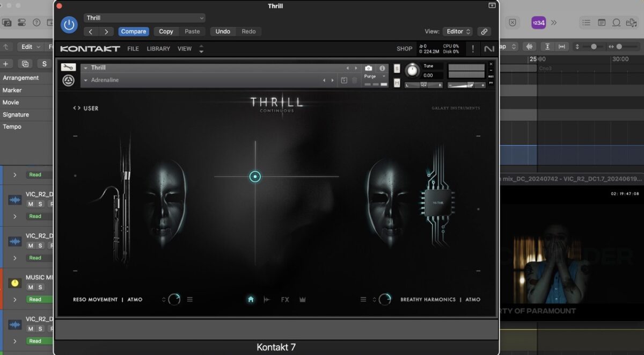Open the snapshot camera view
This screenshot has width=644, height=355.
click(368, 68)
